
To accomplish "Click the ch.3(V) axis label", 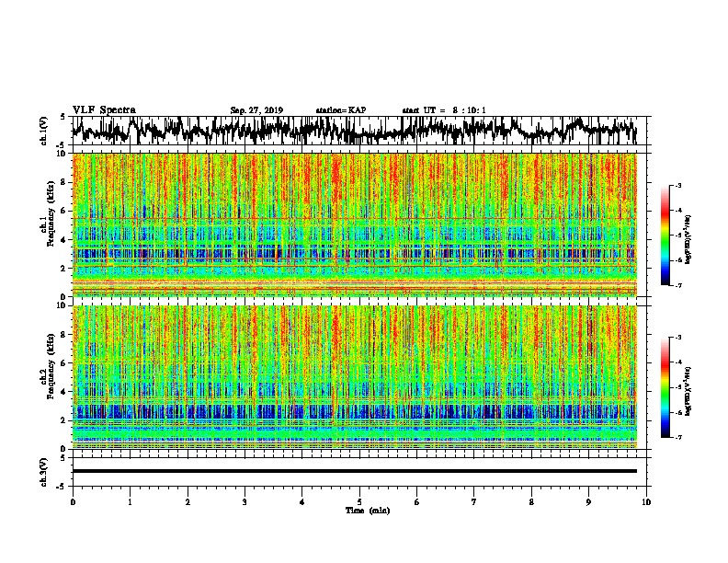I will click(44, 472).
